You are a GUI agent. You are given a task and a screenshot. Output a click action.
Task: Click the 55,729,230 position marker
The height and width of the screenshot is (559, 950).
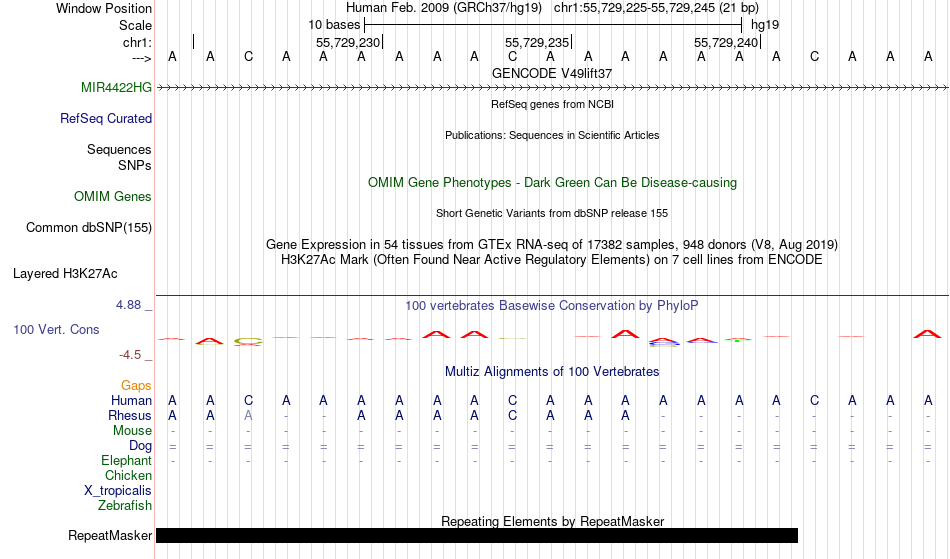coord(349,42)
